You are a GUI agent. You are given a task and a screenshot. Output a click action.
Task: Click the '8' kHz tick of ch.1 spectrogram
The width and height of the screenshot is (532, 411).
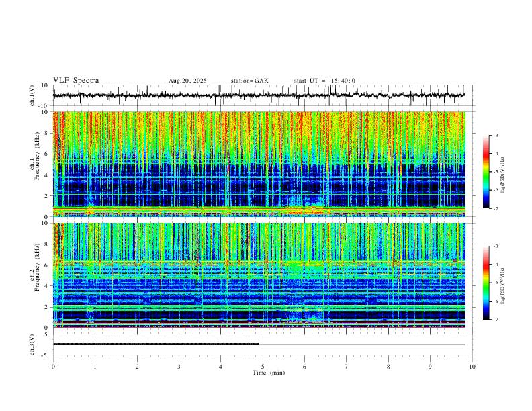tap(47, 133)
